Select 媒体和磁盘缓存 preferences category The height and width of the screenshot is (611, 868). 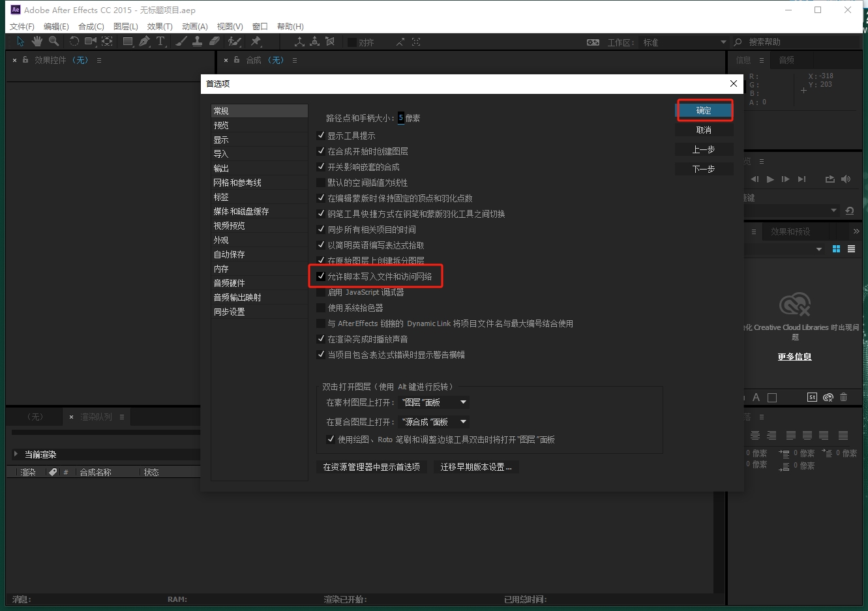(x=260, y=211)
